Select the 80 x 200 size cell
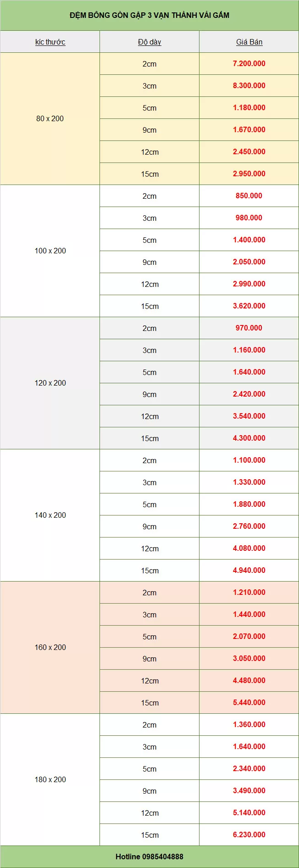 tap(50, 118)
